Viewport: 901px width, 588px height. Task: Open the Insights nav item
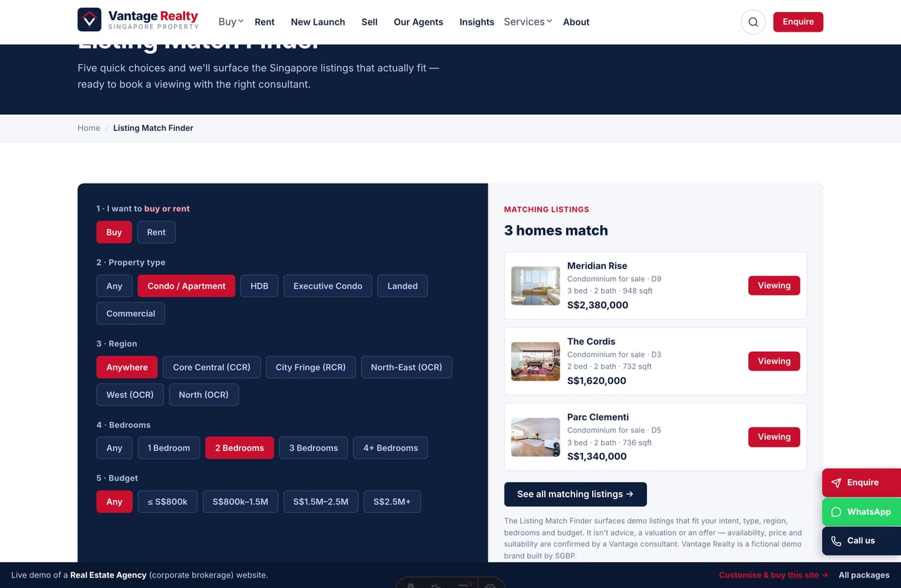[477, 22]
